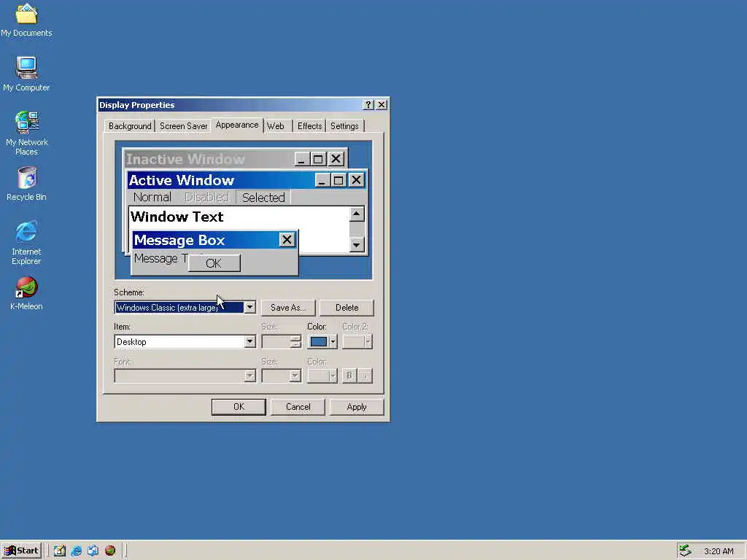Click the Selected menu item in preview
Image resolution: width=747 pixels, height=560 pixels.
(x=263, y=197)
